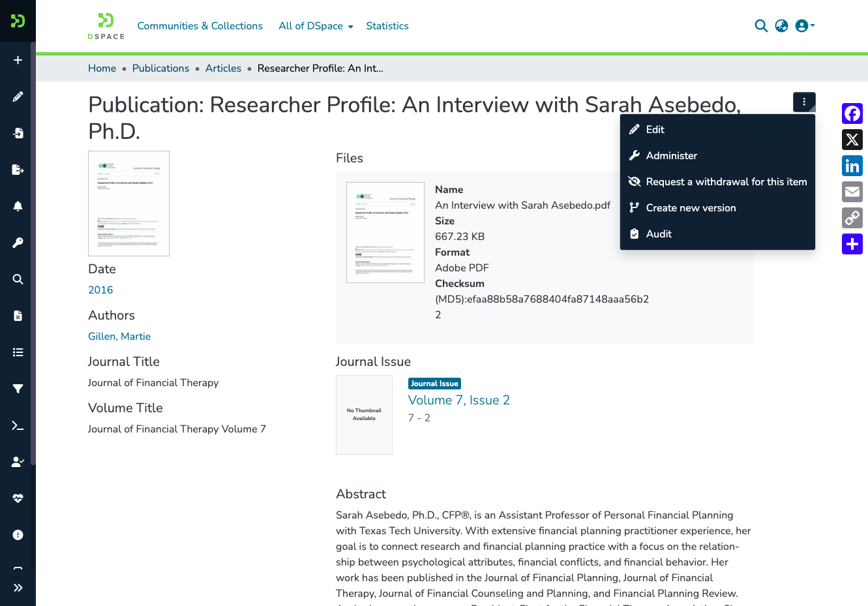
Task: Click the user-check workflow icon in the sidebar
Action: coord(18,462)
